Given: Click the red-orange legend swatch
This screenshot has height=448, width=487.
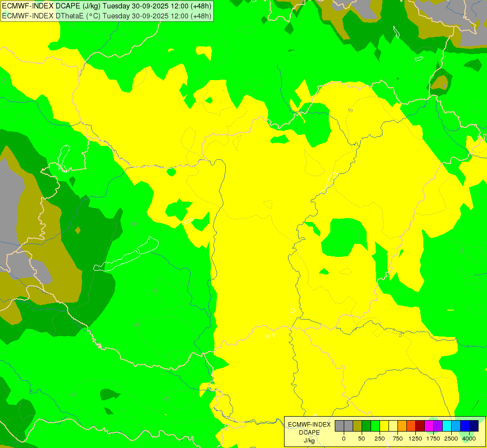Looking at the screenshot, I should point(411,426).
